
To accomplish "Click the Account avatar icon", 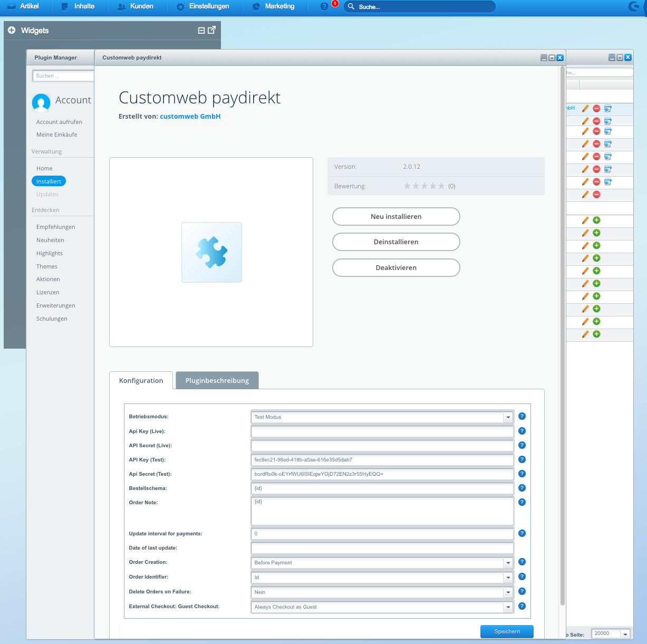I will point(41,102).
